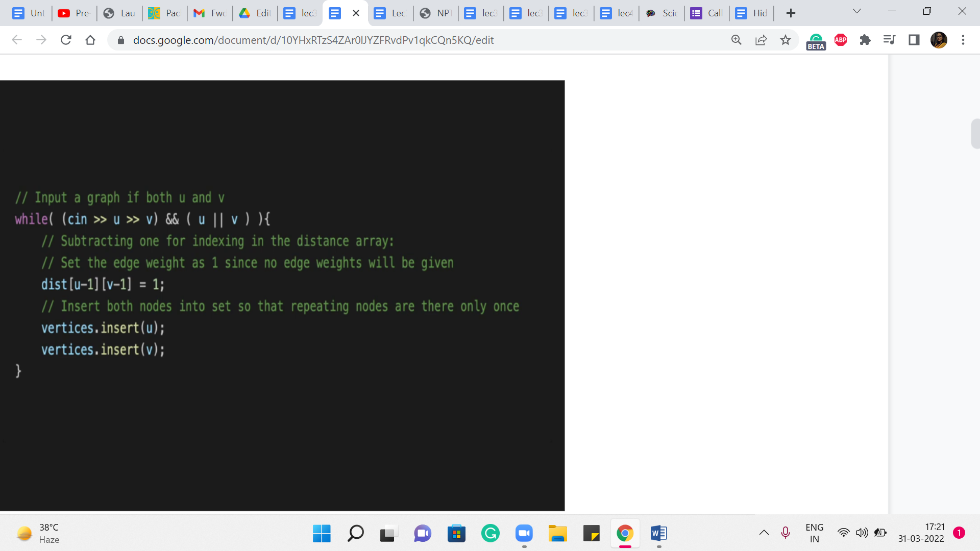
Task: Expand the tab search chevron
Action: [x=857, y=11]
